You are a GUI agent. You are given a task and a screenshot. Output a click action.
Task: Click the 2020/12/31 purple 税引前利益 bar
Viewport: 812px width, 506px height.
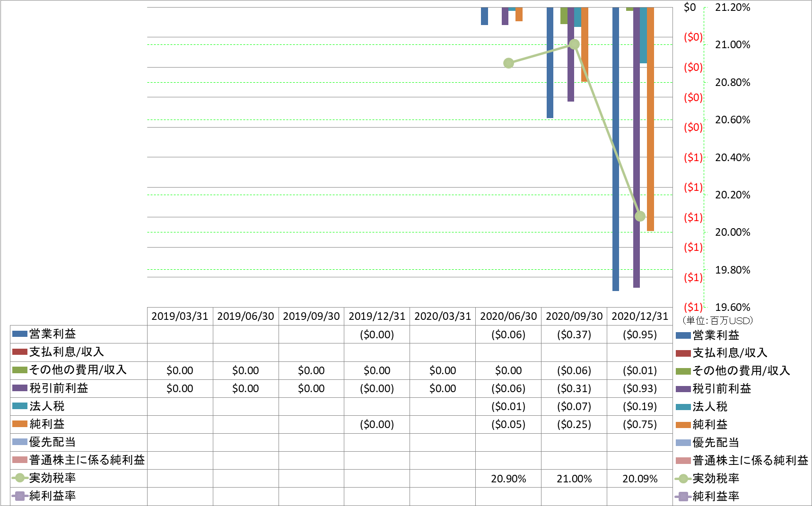coord(637,147)
